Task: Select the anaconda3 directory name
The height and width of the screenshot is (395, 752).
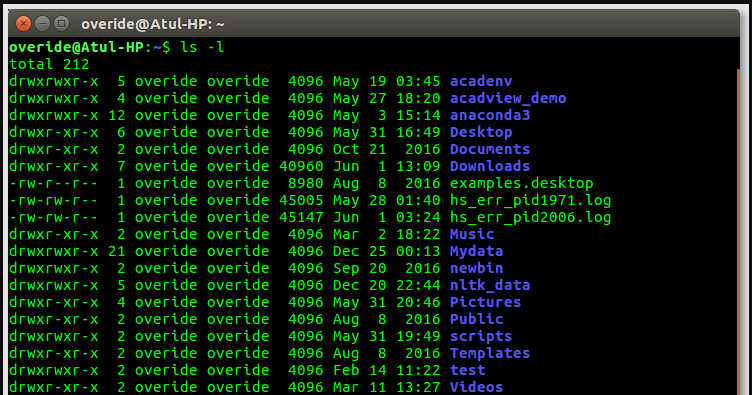Action: coord(490,115)
